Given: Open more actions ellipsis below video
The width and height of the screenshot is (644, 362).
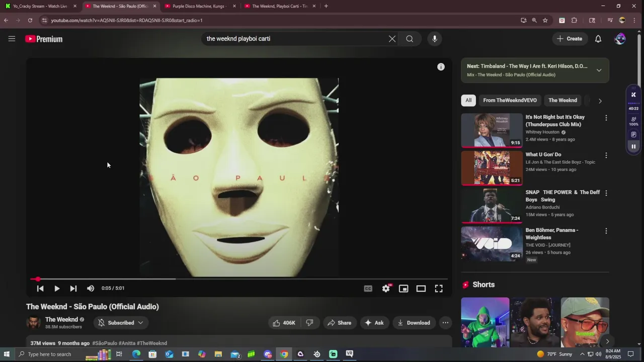Looking at the screenshot, I should coord(445,323).
